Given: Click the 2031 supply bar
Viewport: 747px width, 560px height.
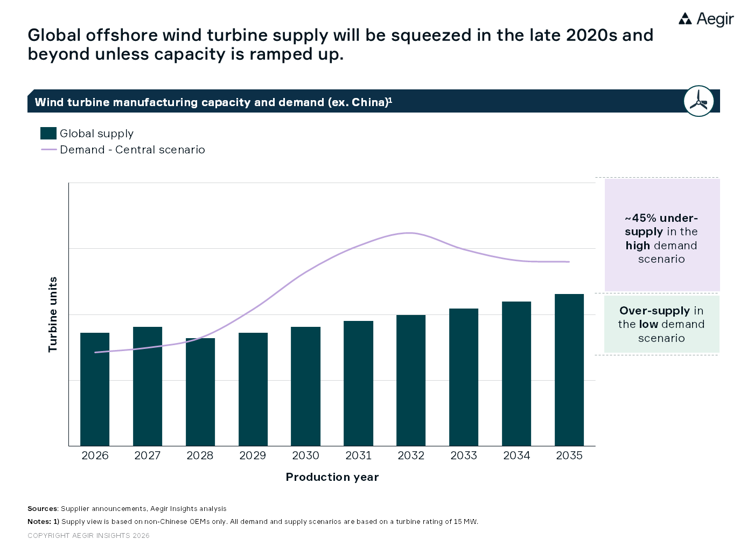Looking at the screenshot, I should 358,383.
